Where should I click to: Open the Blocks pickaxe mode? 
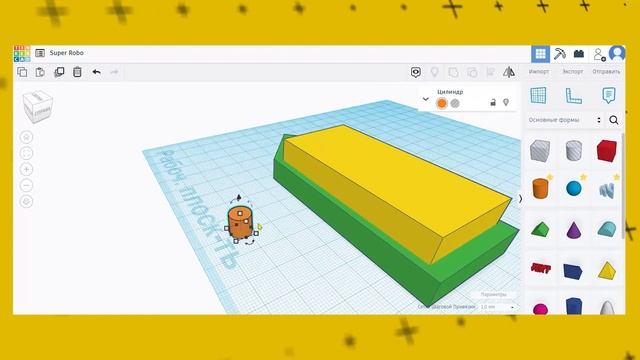click(x=560, y=53)
